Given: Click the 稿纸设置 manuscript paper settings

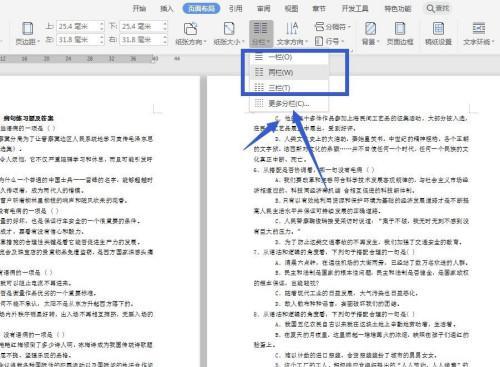Looking at the screenshot, I should click(438, 33).
